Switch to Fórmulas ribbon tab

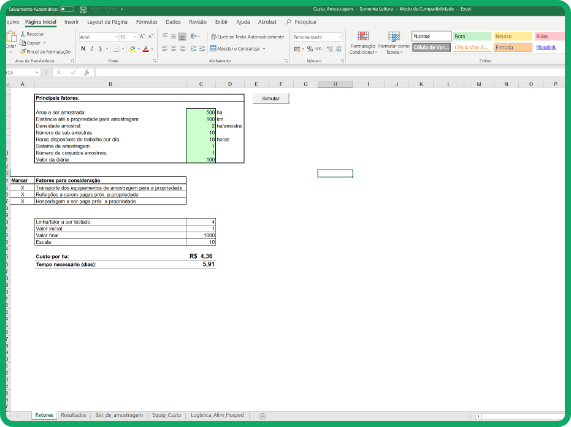click(147, 22)
